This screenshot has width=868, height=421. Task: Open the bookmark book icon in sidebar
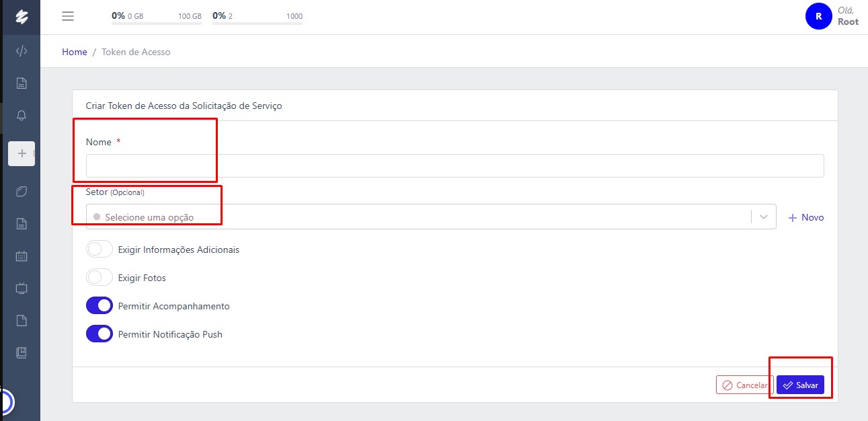22,352
